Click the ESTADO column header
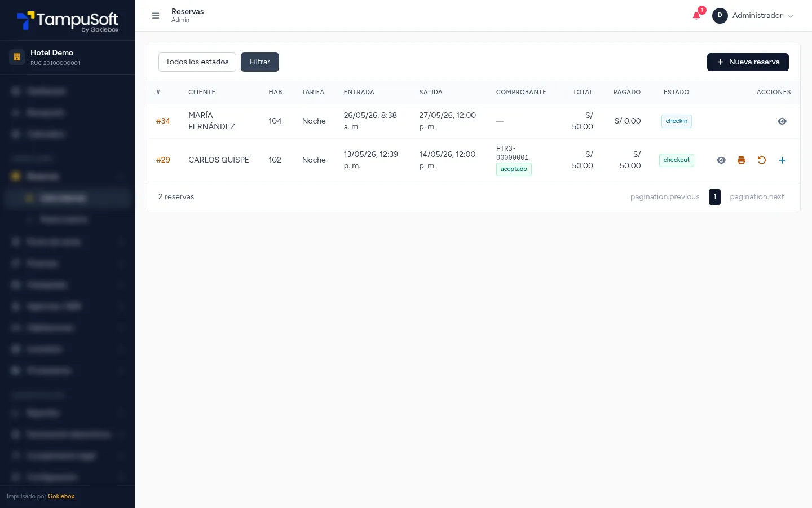 coord(676,92)
